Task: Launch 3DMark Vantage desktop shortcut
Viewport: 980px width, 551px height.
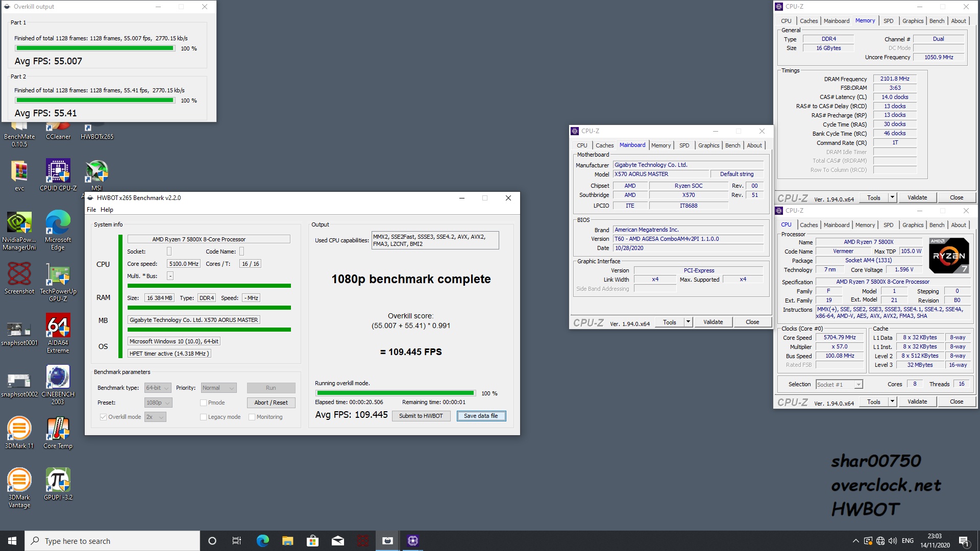Action: 19,488
